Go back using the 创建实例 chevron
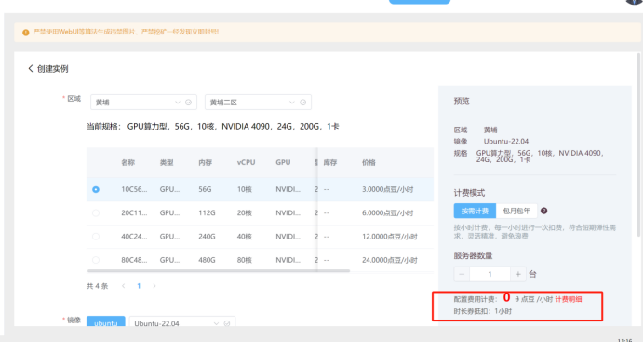The width and height of the screenshot is (644, 342). (x=31, y=69)
